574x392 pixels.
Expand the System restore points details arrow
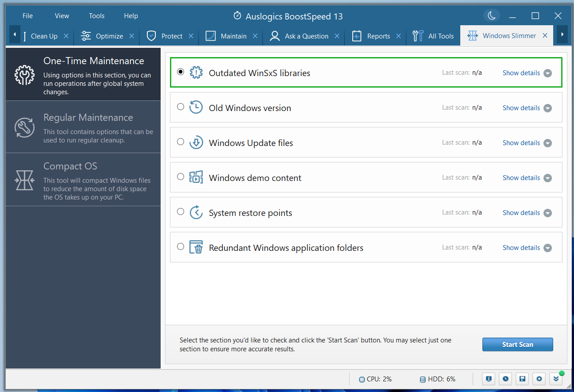click(x=547, y=213)
